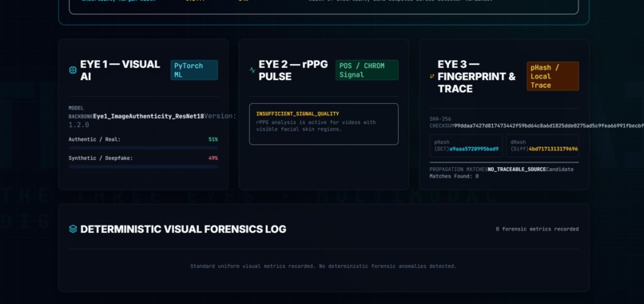This screenshot has height=304, width=644.
Task: Click the SHA-256 checksum hash value
Action: (x=549, y=126)
